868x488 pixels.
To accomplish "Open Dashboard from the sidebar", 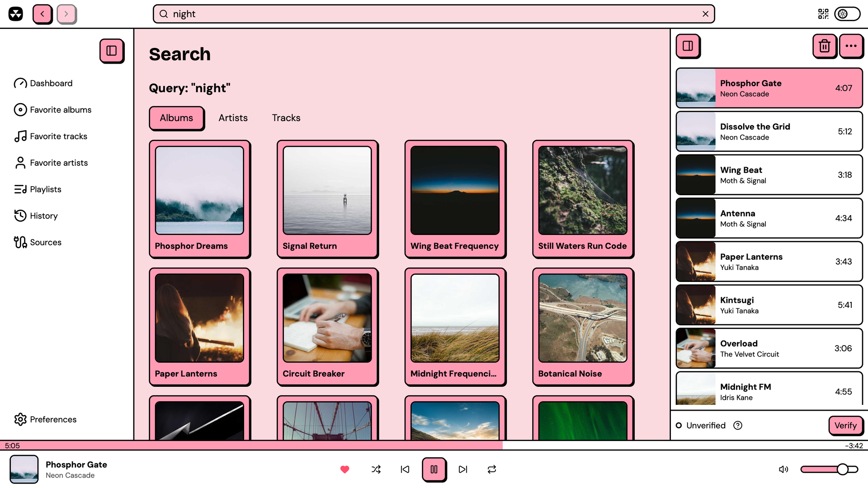I will (43, 83).
